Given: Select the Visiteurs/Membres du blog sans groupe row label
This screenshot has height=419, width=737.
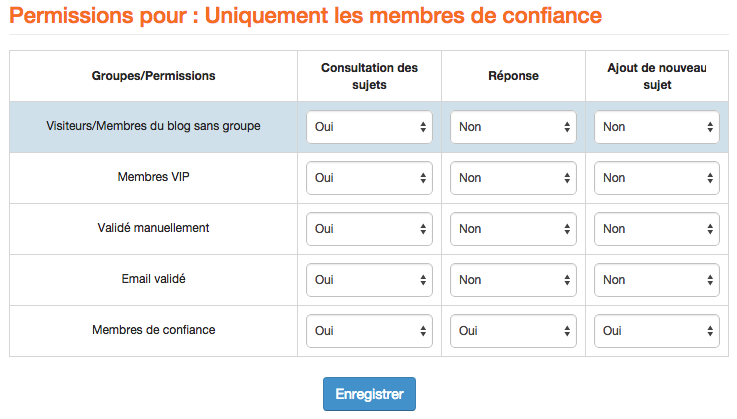Looking at the screenshot, I should 153,126.
